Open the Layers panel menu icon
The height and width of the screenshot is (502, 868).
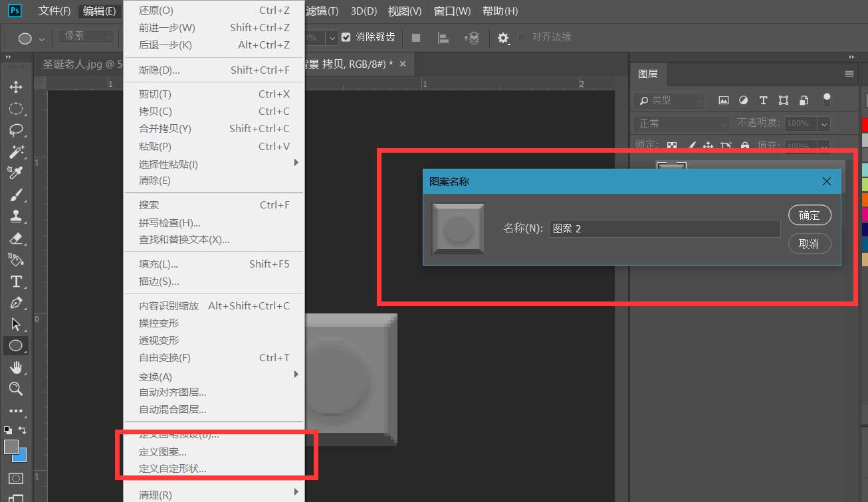tap(849, 74)
